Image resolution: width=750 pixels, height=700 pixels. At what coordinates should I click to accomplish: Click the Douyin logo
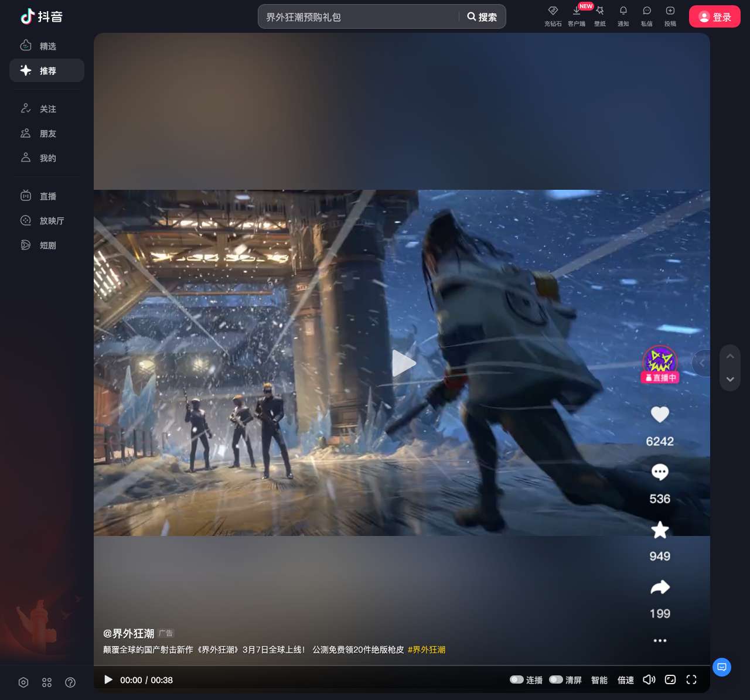pos(41,16)
